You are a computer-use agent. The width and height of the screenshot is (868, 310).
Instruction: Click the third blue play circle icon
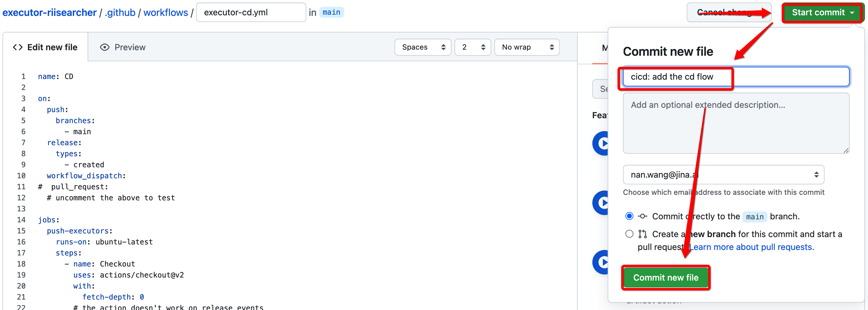[x=601, y=262]
